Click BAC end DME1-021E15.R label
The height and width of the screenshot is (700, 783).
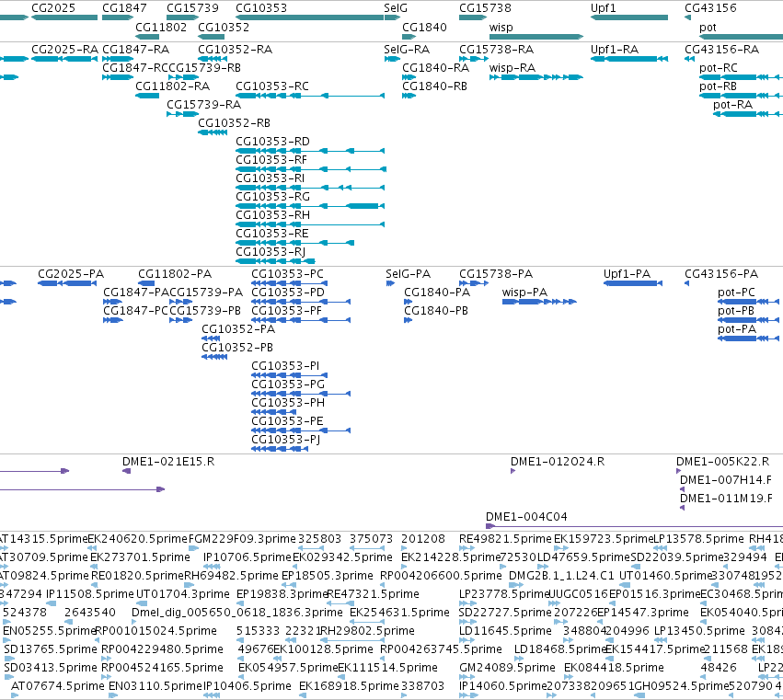tap(168, 462)
